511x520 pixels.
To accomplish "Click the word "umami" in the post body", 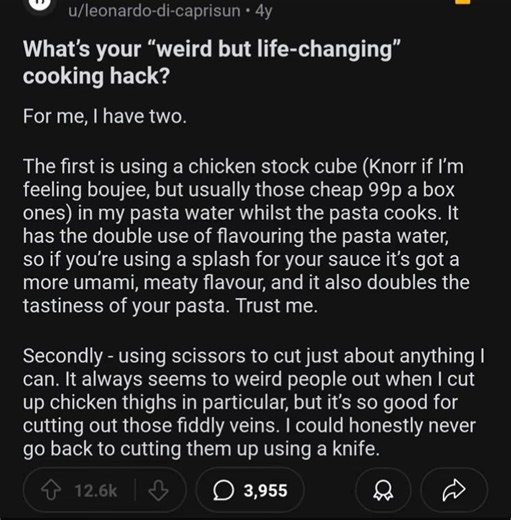I will (x=105, y=282).
